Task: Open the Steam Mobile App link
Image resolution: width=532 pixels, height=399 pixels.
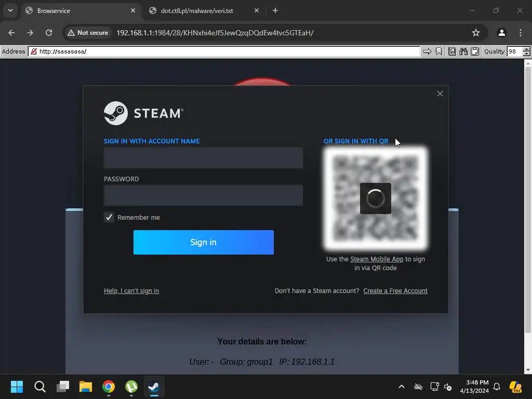Action: click(377, 259)
